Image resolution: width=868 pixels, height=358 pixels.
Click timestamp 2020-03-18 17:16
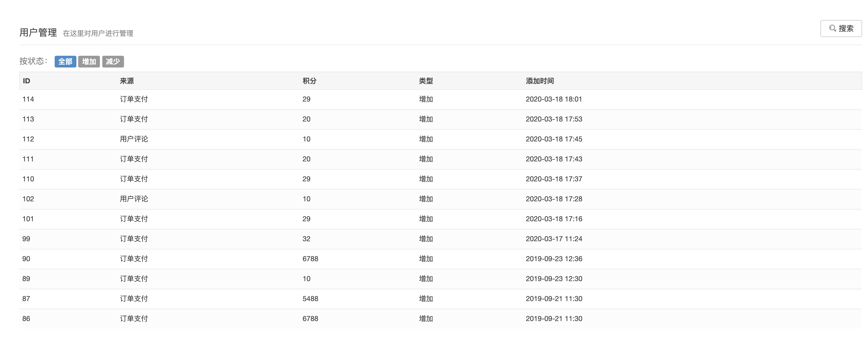[x=554, y=219]
